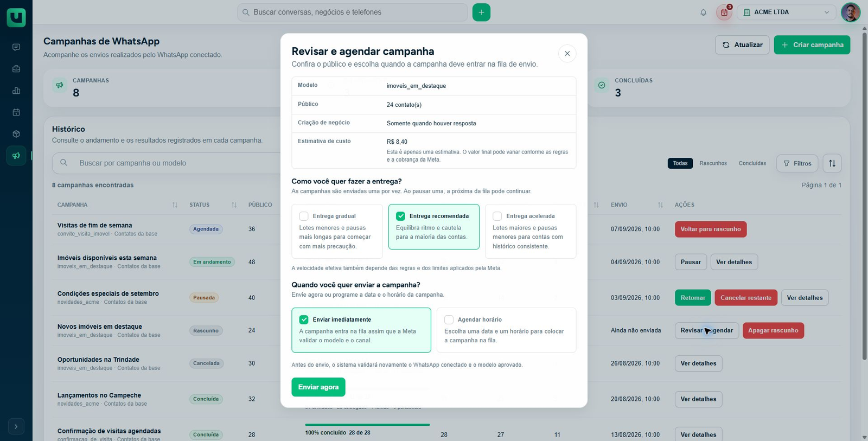Screen dimensions: 868x441
Task: Open the bar chart reports sidebar icon
Action: [16, 91]
